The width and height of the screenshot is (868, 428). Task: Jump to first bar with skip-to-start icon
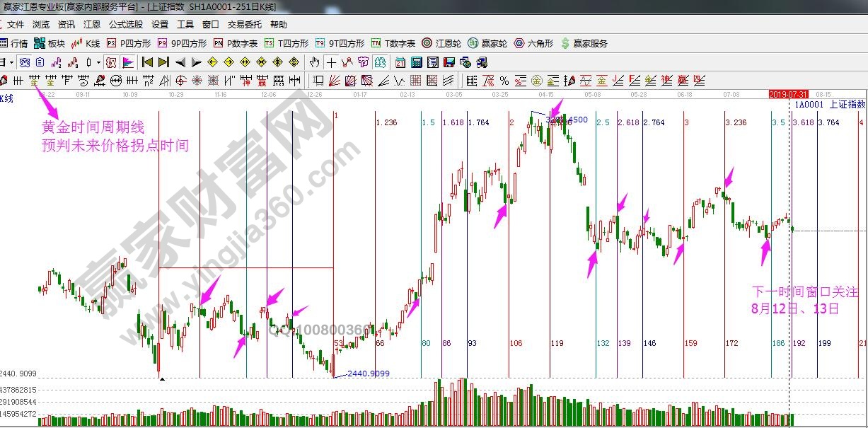coord(148,62)
